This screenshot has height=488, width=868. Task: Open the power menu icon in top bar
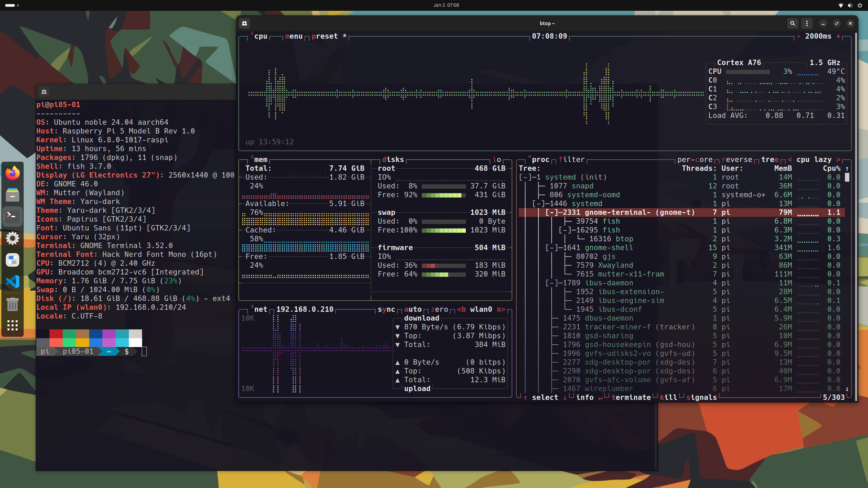point(860,5)
